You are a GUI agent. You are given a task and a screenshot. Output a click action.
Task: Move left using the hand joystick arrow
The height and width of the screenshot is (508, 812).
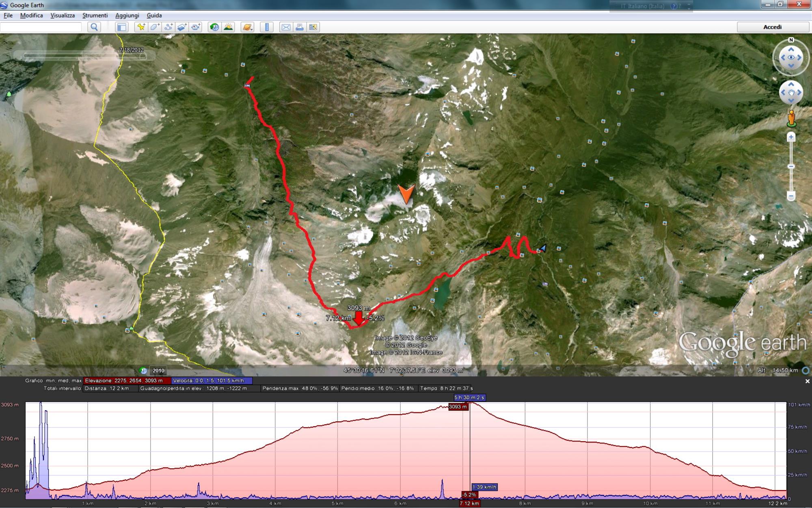(783, 93)
